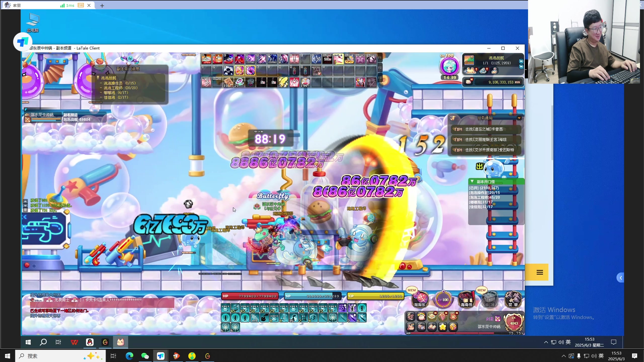
Task: Show hidden icons in remote system tray
Action: click(546, 342)
